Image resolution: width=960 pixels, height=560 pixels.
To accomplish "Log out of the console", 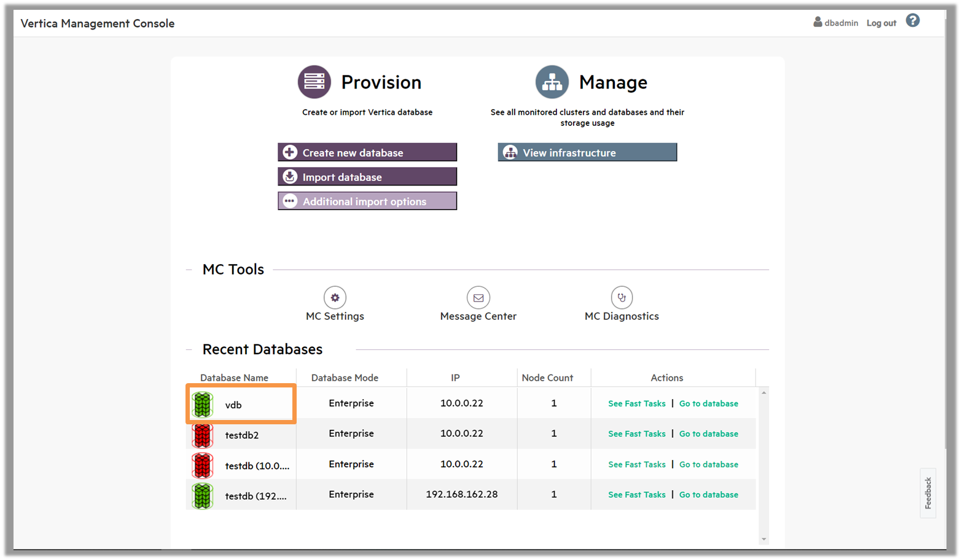I will click(881, 23).
